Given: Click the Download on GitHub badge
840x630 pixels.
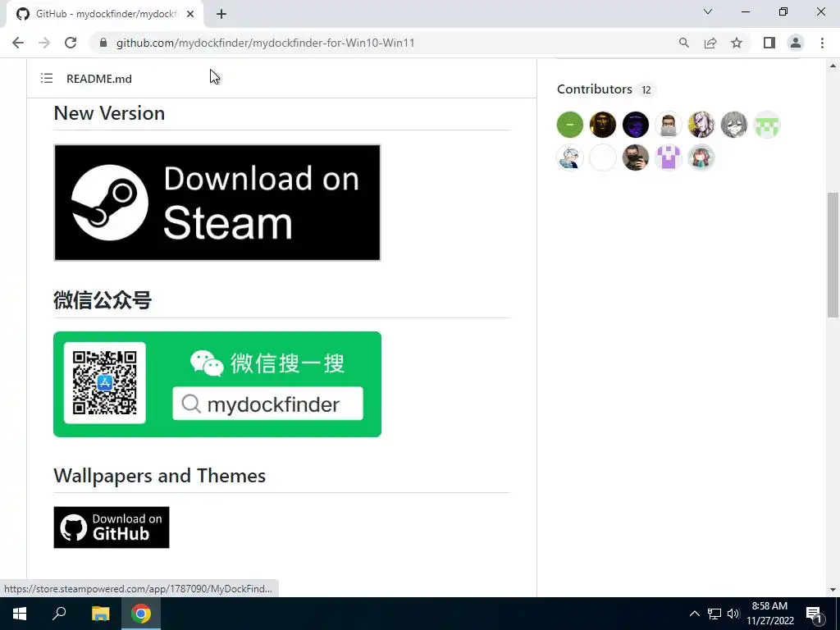Looking at the screenshot, I should click(x=112, y=527).
